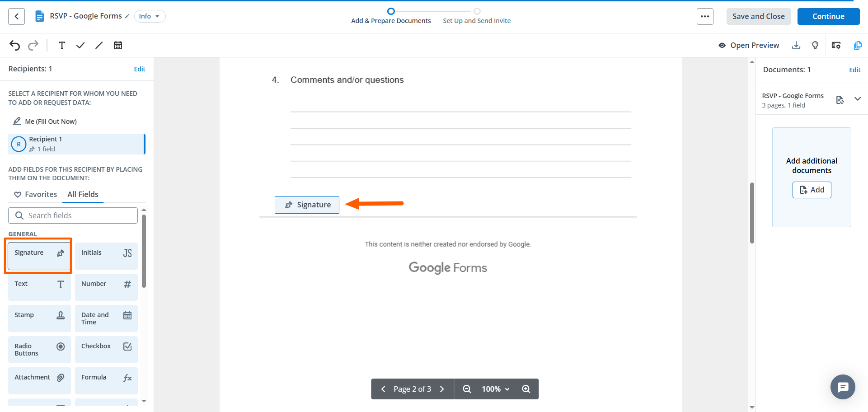
Task: Select the Line drawing tool
Action: tap(99, 45)
